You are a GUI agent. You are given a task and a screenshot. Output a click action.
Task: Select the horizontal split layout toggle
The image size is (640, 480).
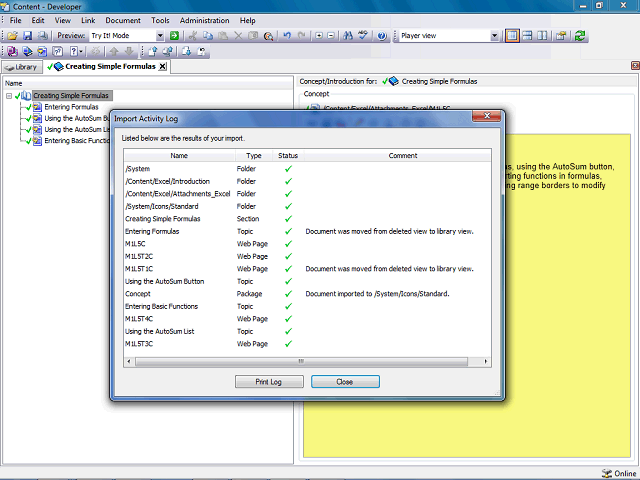click(527, 36)
